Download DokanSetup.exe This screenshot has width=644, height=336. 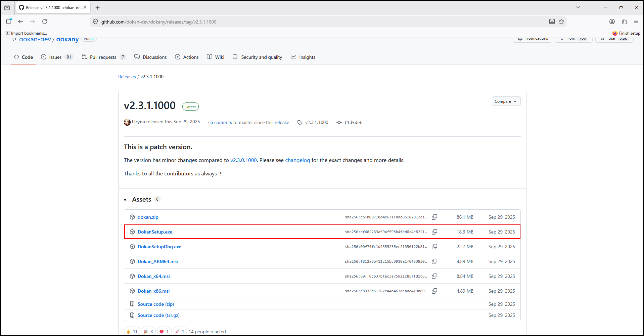click(x=155, y=232)
